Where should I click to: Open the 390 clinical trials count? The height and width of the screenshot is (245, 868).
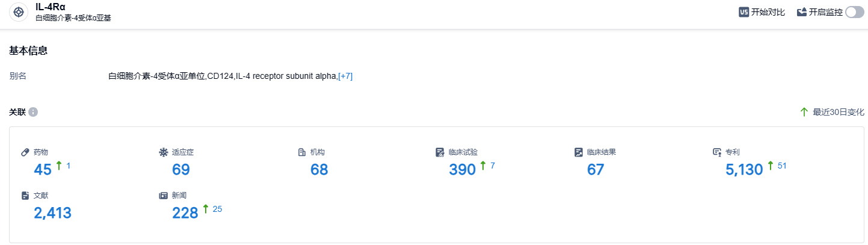(462, 170)
